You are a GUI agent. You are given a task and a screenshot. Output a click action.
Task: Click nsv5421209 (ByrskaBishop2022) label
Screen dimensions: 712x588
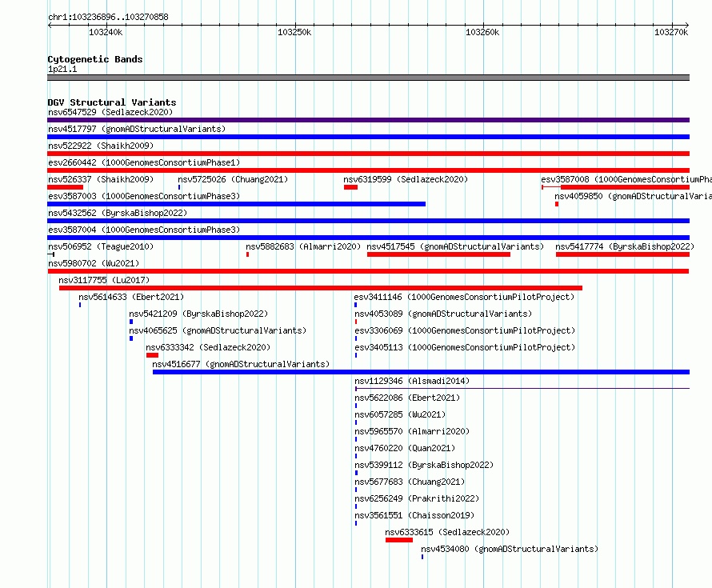[198, 314]
